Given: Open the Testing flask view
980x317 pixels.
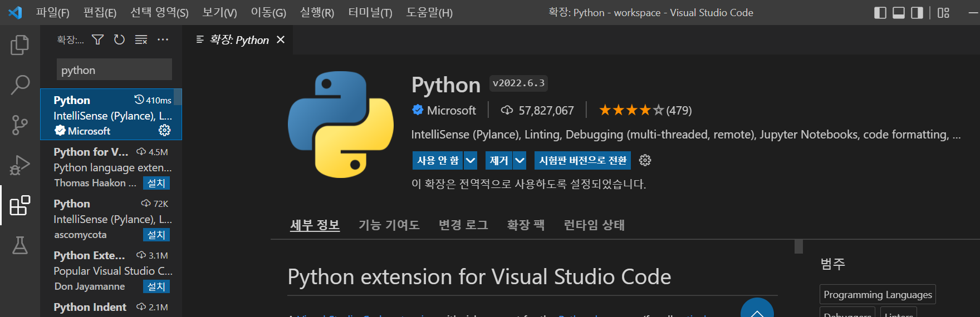Looking at the screenshot, I should coord(20,245).
